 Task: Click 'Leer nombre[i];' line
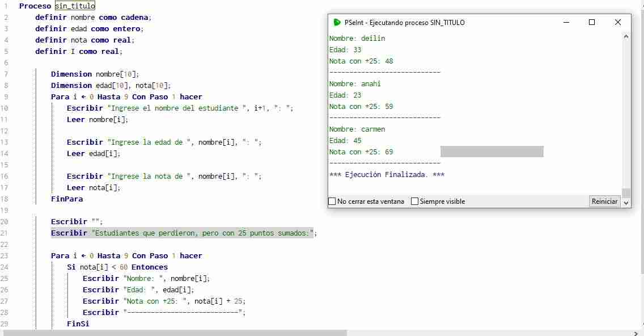coord(98,120)
